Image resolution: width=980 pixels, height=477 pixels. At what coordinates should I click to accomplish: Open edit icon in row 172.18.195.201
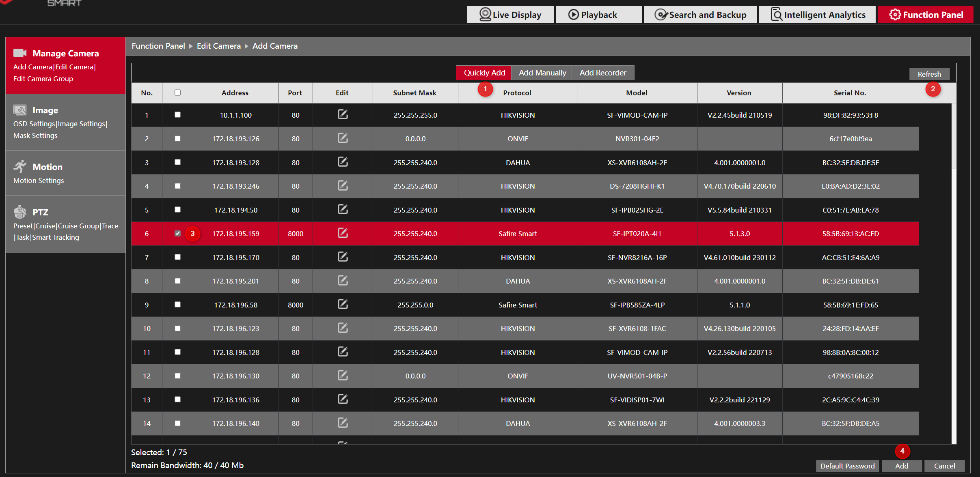click(x=343, y=281)
